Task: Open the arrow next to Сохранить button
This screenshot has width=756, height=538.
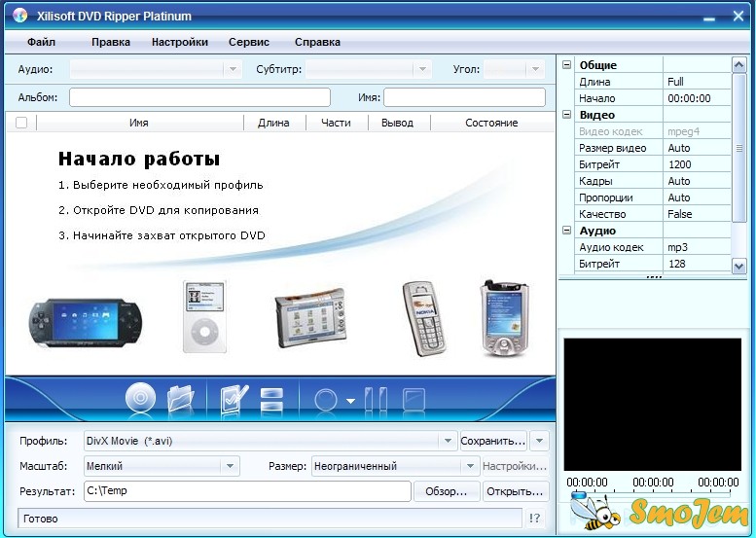Action: click(x=539, y=441)
